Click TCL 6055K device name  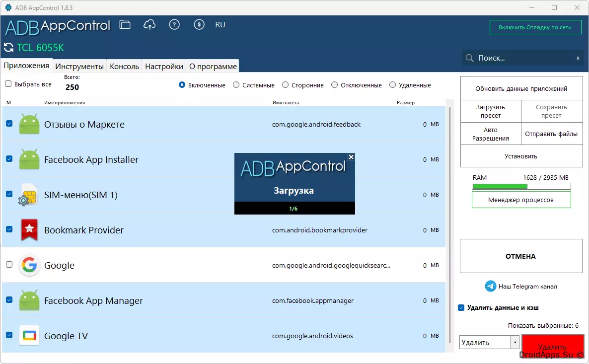point(41,48)
